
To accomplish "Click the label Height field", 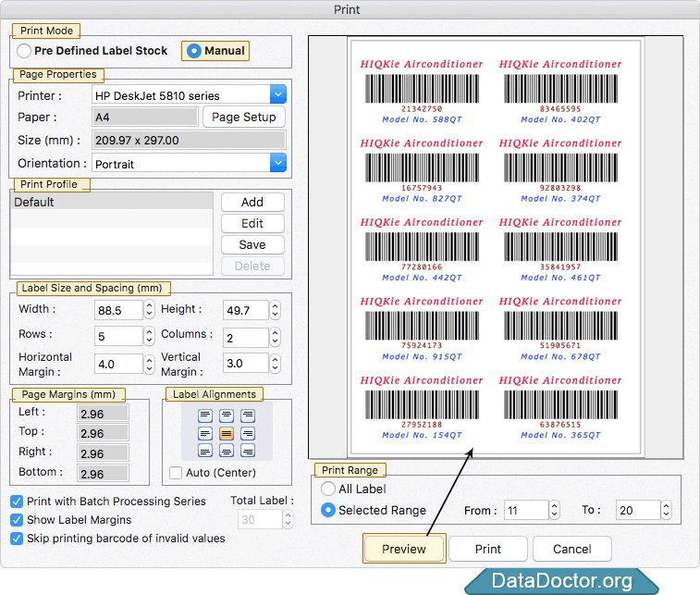I will coord(246,310).
